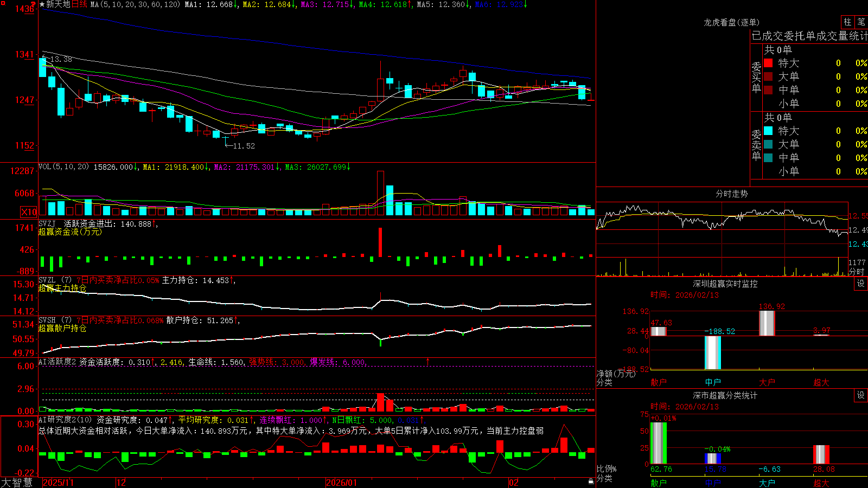Click the MA(5,10,20,30,60,120) parameter label
This screenshot has width=868, height=488.
tap(135, 4)
